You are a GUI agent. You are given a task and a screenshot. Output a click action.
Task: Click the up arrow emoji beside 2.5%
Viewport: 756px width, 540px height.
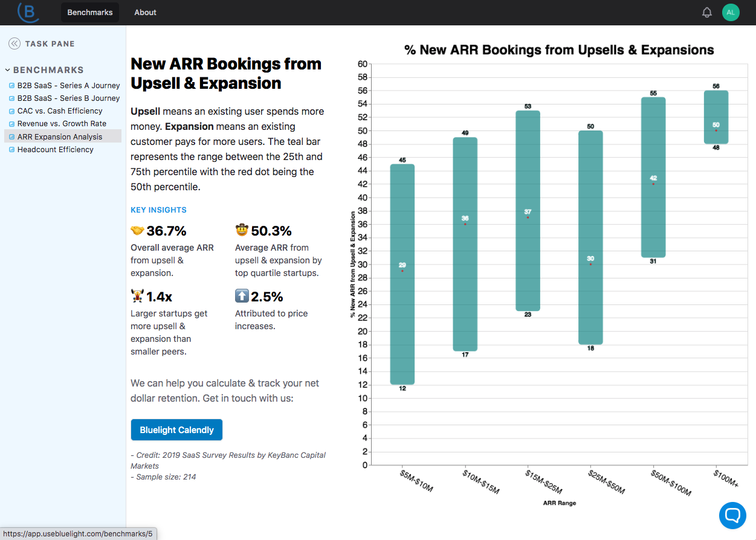[242, 297]
